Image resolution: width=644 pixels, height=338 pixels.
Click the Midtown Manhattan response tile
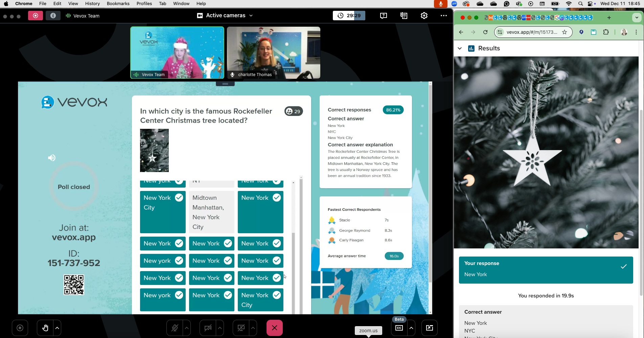[211, 212]
